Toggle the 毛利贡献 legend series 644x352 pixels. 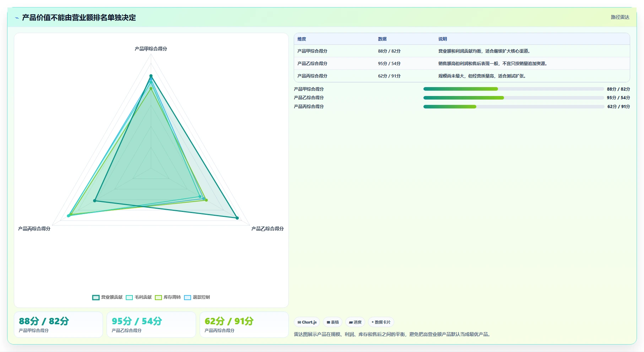point(139,297)
